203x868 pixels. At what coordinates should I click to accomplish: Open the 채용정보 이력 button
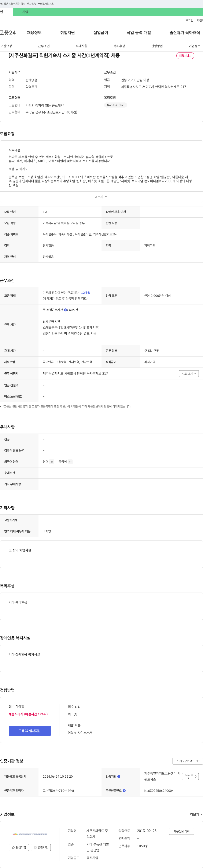[181, 831]
